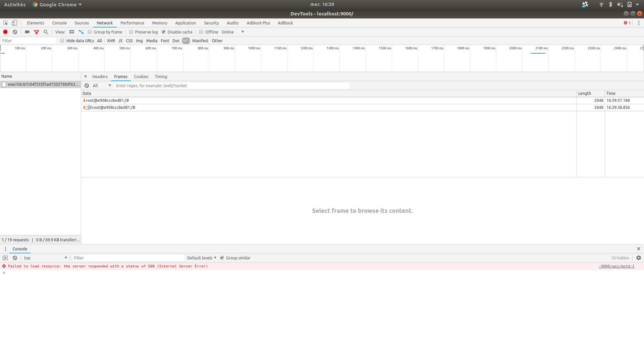This screenshot has height=362, width=644.
Task: Open the Cookies tab of the request
Action: coord(141,76)
